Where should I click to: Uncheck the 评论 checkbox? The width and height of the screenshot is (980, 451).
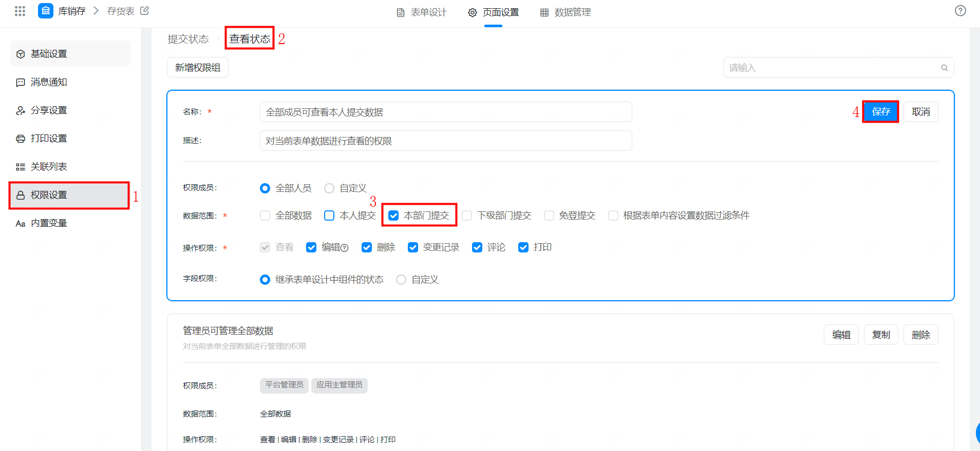(477, 247)
